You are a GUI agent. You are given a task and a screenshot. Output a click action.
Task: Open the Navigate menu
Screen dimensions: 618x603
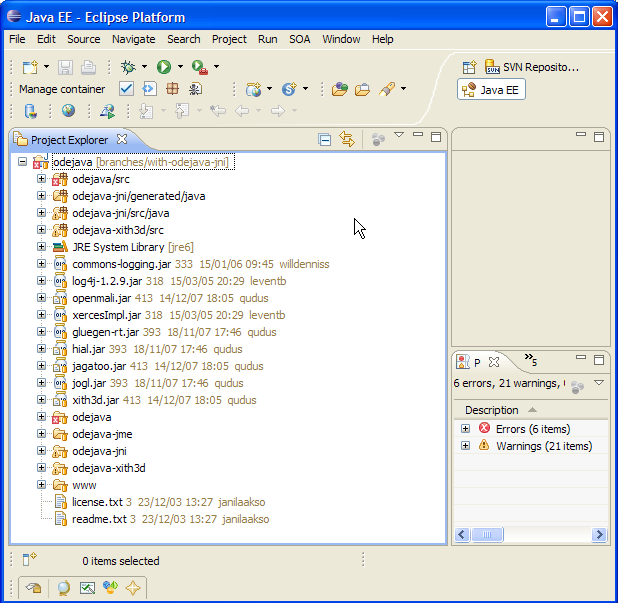click(134, 39)
